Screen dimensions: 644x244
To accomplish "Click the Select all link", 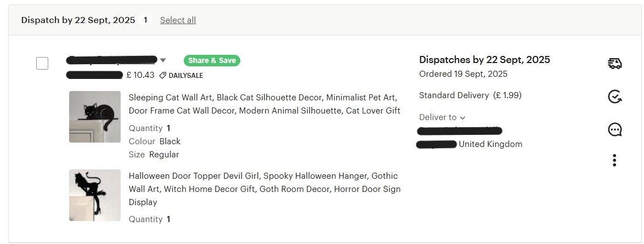I will click(x=178, y=20).
